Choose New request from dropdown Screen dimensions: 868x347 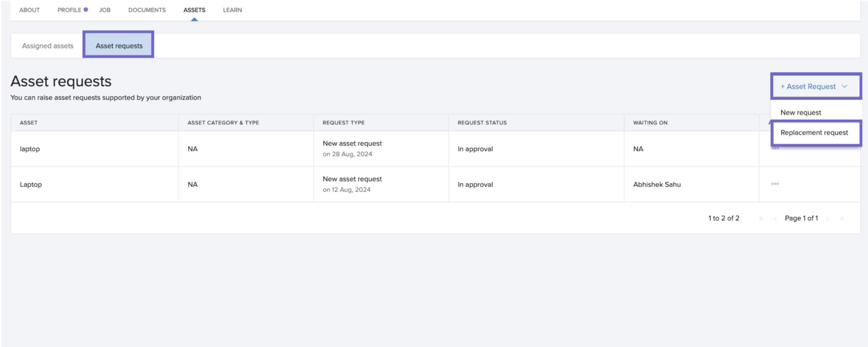(800, 113)
